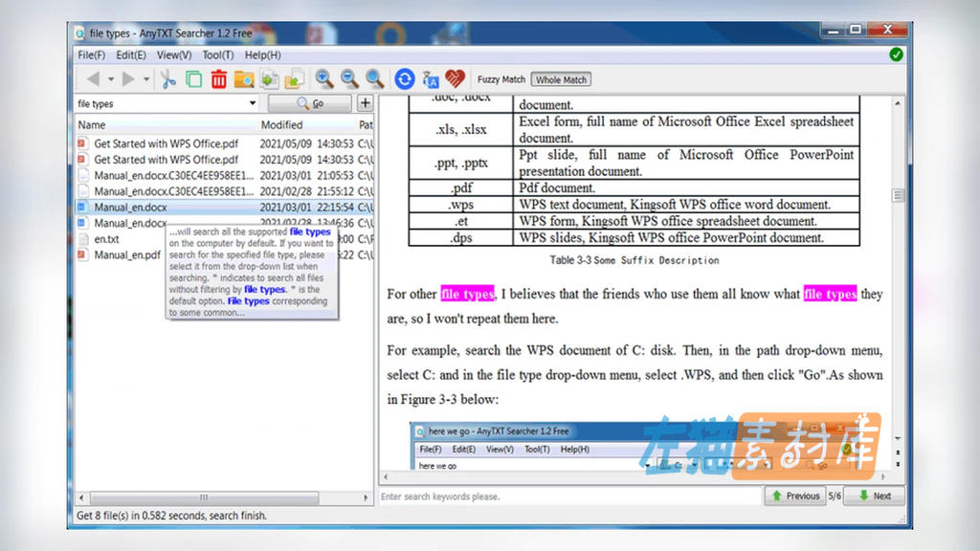980x551 pixels.
Task: Zoom in with the plus magnifier
Action: (323, 78)
